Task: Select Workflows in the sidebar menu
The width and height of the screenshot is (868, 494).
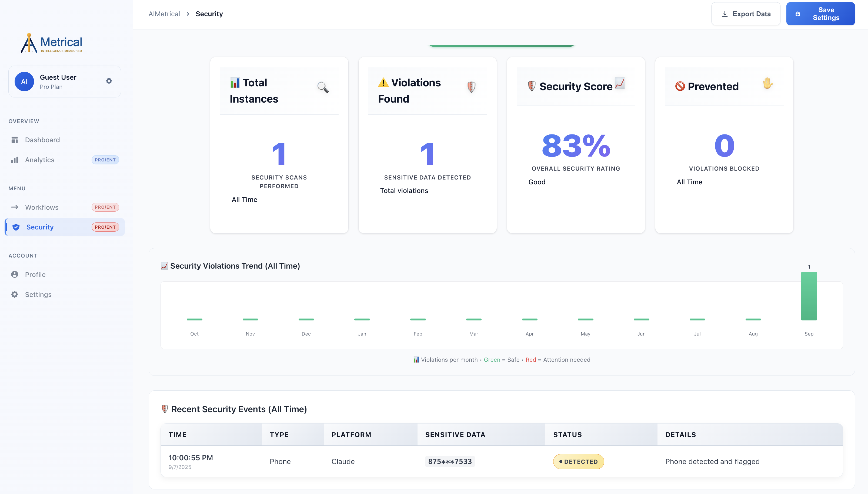Action: click(42, 207)
